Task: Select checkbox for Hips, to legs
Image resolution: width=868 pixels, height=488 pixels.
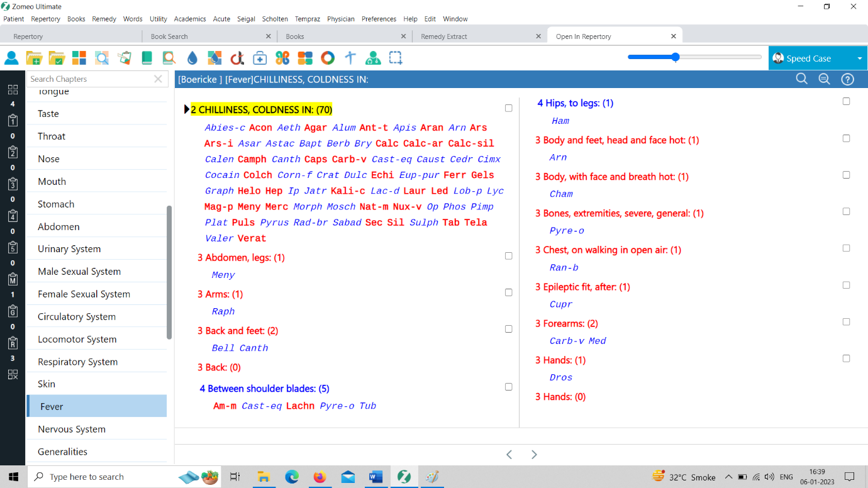Action: (x=846, y=101)
